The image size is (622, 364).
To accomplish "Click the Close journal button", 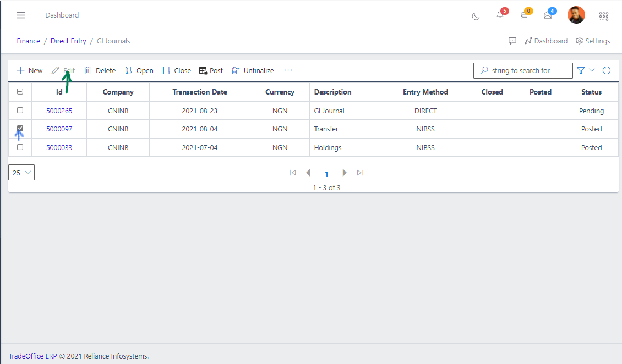I will (x=177, y=70).
